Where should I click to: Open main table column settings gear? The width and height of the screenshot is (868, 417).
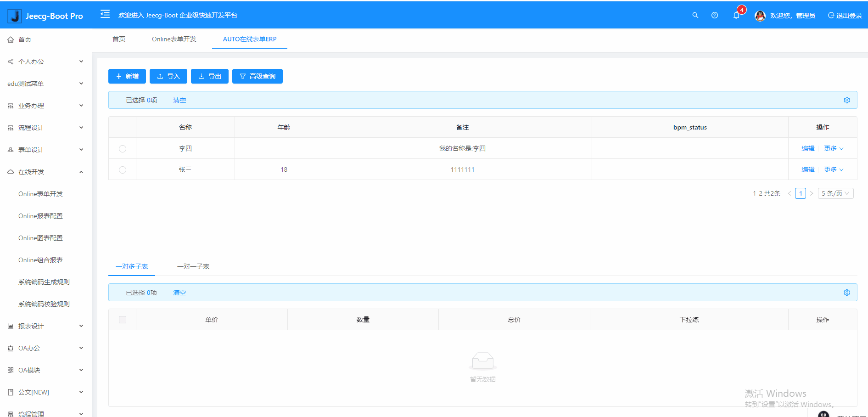[846, 100]
